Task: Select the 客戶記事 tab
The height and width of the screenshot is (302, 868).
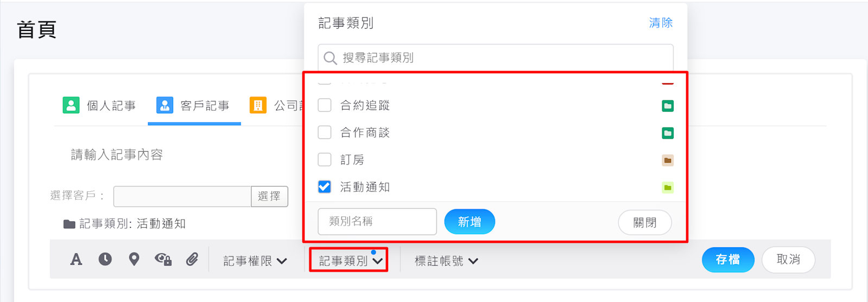Action: point(204,106)
